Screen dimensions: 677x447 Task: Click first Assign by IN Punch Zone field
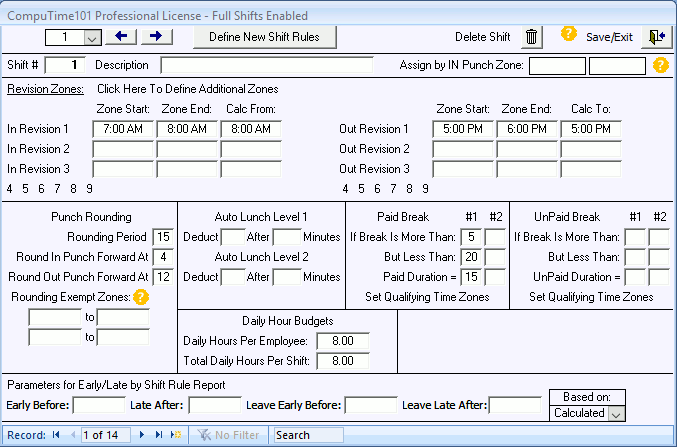pyautogui.click(x=557, y=66)
